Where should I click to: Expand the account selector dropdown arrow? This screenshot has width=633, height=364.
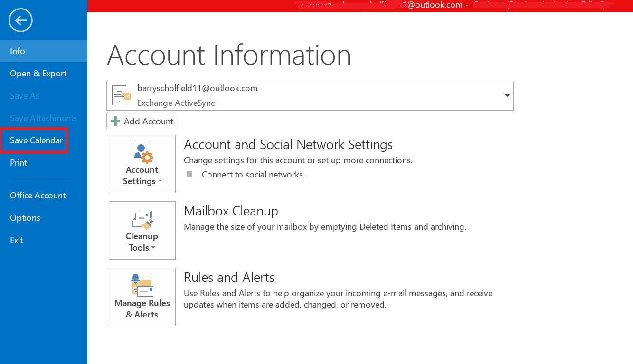(x=507, y=95)
